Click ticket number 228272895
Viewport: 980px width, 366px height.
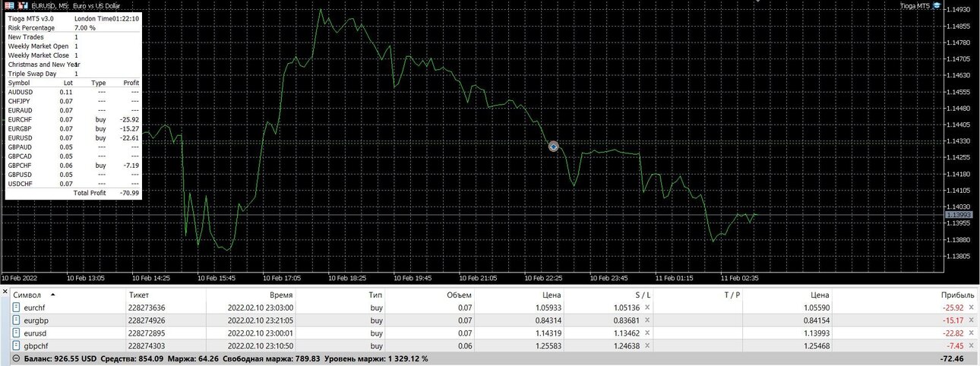[x=146, y=333]
